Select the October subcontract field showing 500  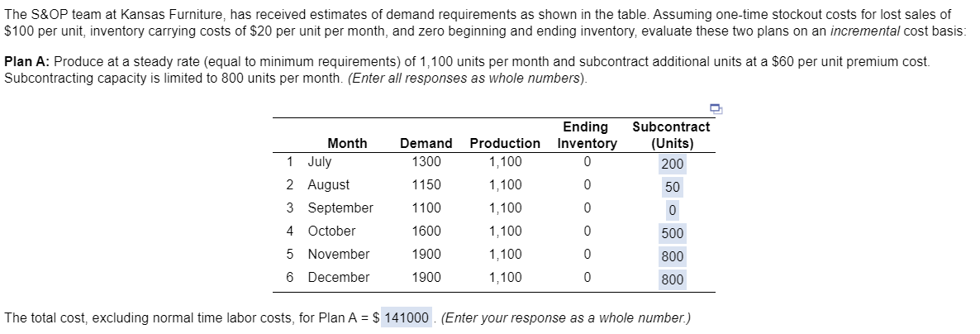point(672,233)
